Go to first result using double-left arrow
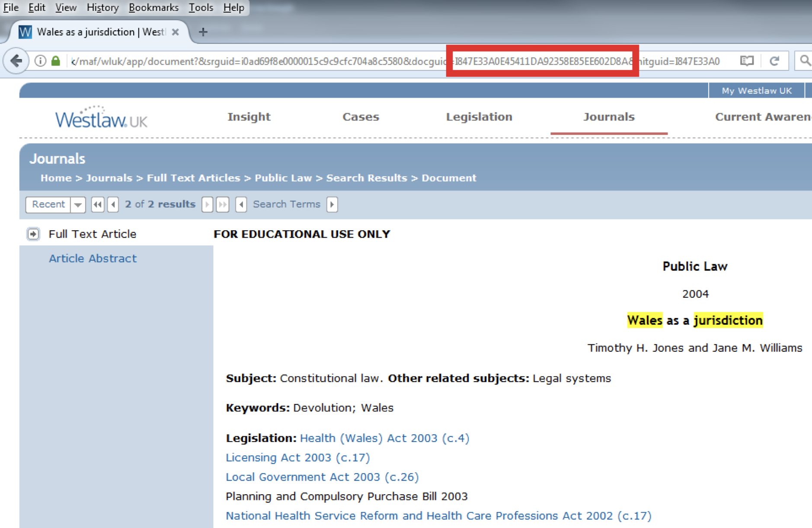Image resolution: width=812 pixels, height=528 pixels. click(98, 204)
